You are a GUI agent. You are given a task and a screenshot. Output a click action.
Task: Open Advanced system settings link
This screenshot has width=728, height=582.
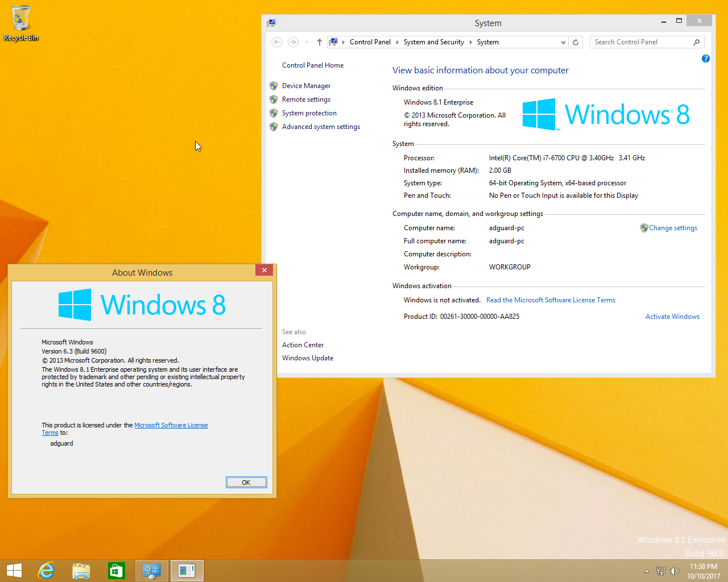321,127
